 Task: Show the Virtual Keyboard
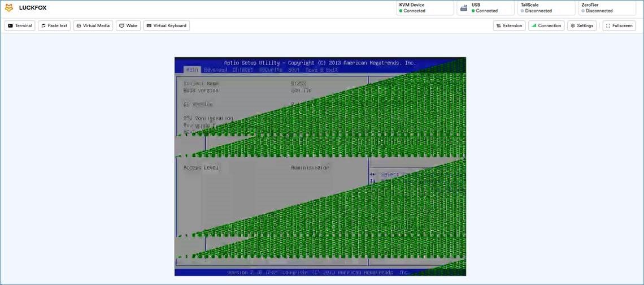[166, 25]
